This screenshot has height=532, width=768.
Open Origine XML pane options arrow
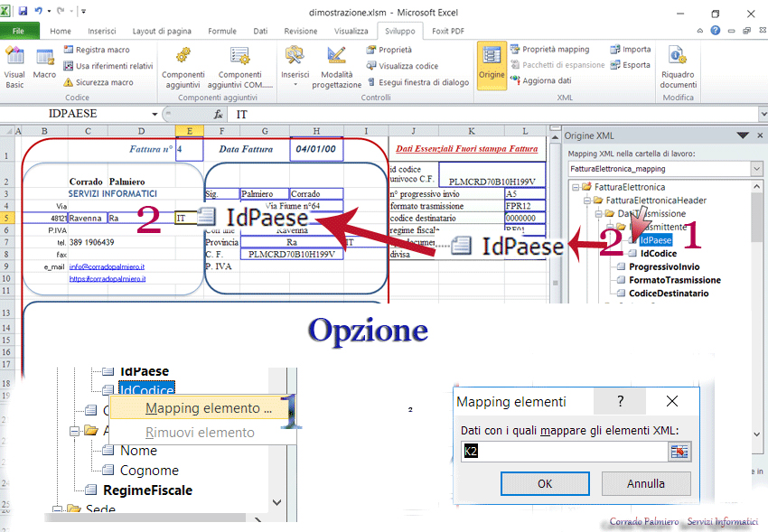pos(743,135)
